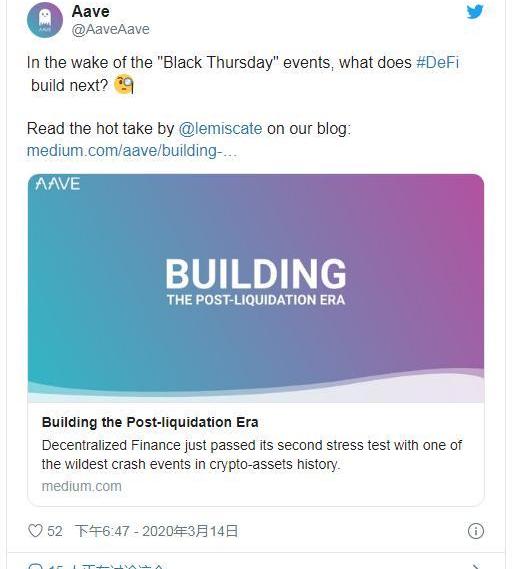Open the #DeFi hashtag

coord(437,62)
